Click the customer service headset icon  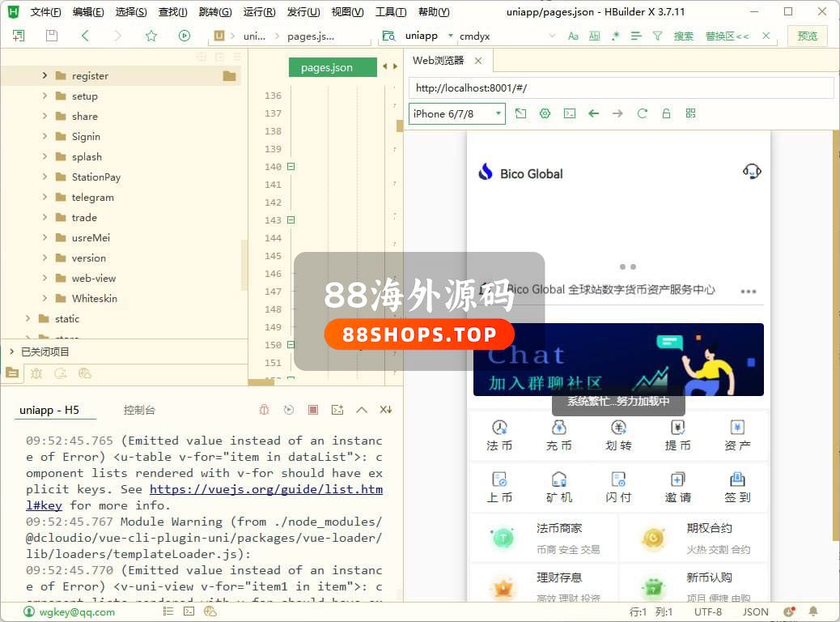tap(752, 172)
